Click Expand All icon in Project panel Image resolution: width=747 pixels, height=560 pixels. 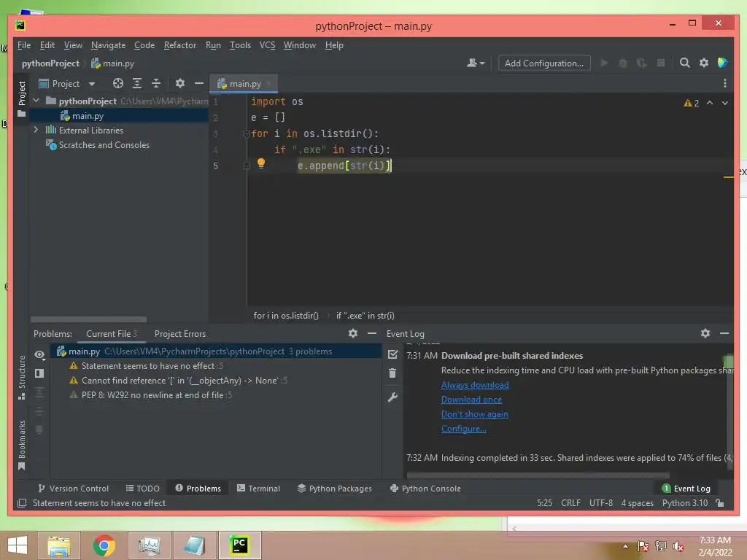tap(136, 83)
